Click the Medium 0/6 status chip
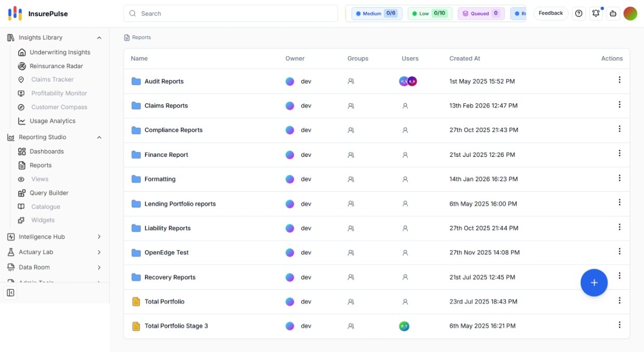 [378, 13]
